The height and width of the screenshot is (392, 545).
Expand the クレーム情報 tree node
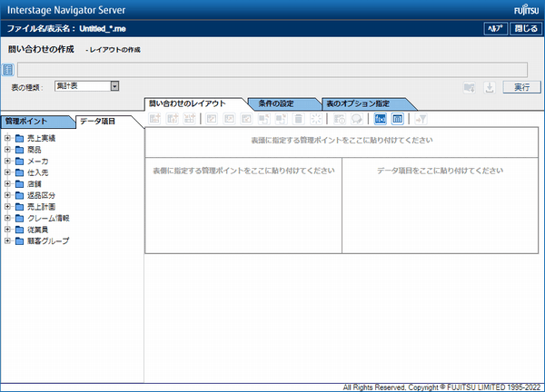coord(7,218)
